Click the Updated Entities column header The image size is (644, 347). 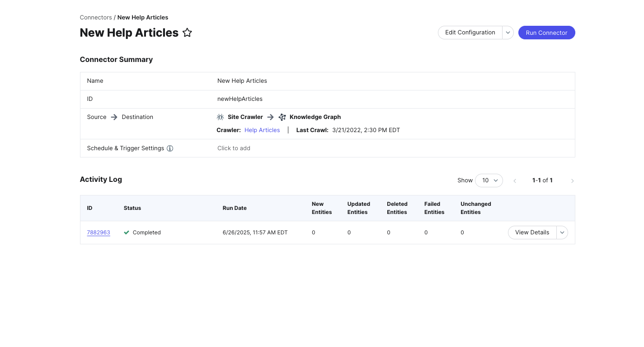pos(359,208)
